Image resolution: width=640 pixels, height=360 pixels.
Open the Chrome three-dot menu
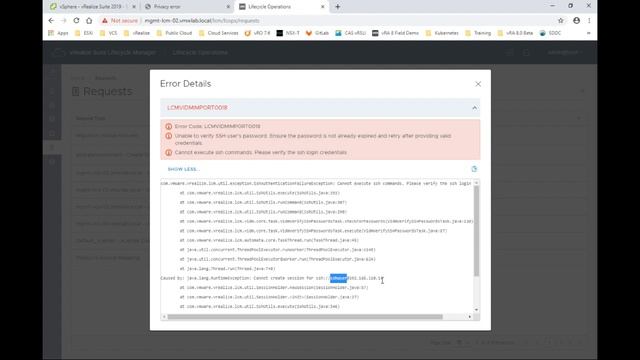[589, 20]
